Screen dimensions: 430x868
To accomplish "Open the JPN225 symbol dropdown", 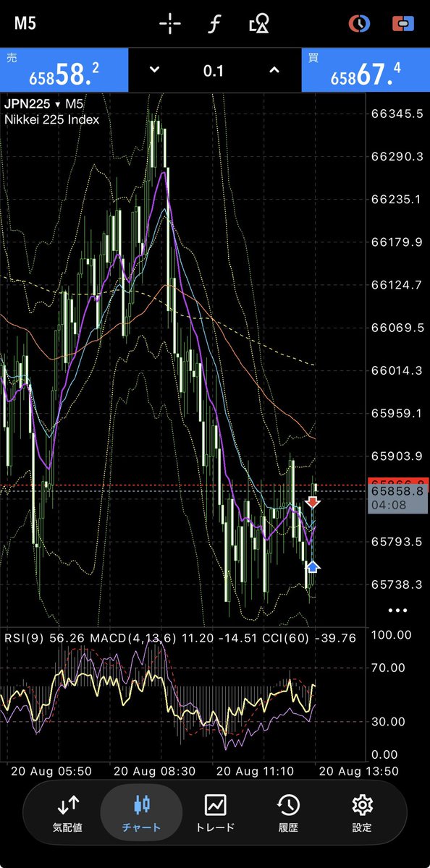I will (x=43, y=104).
